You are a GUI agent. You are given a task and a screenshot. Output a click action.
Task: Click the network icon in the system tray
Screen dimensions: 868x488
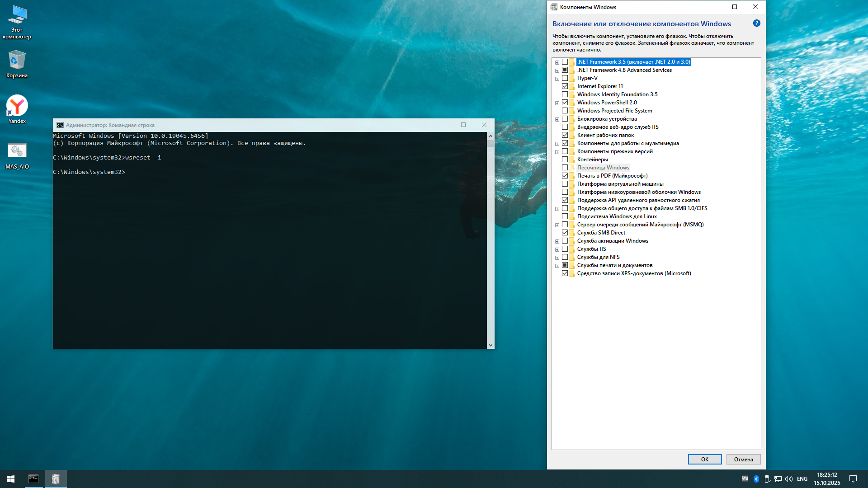tap(778, 479)
